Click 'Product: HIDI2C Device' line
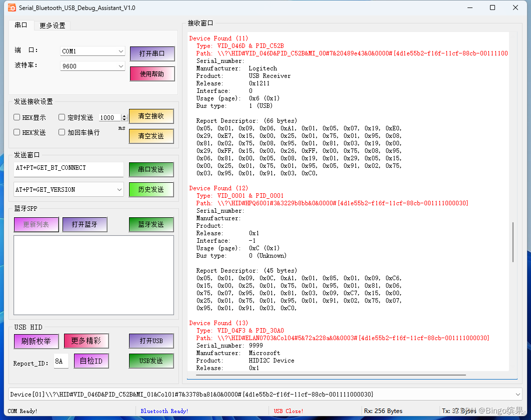 [x=245, y=361]
